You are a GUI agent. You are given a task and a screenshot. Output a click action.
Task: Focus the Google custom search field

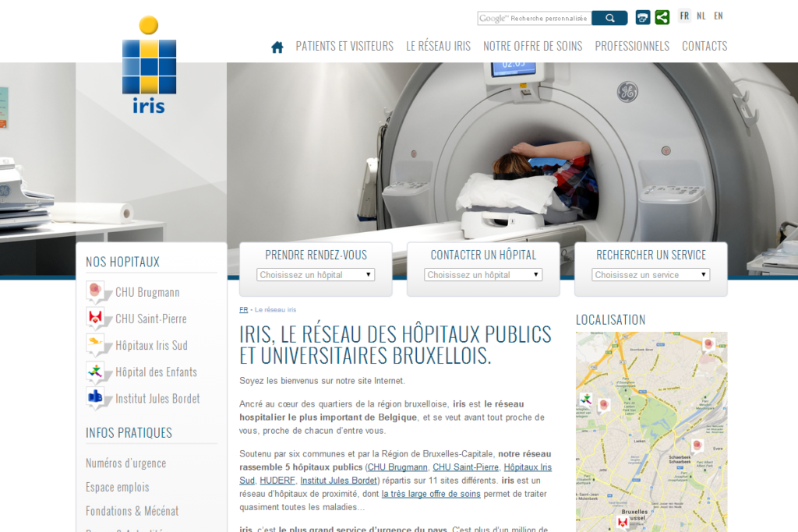pos(535,19)
